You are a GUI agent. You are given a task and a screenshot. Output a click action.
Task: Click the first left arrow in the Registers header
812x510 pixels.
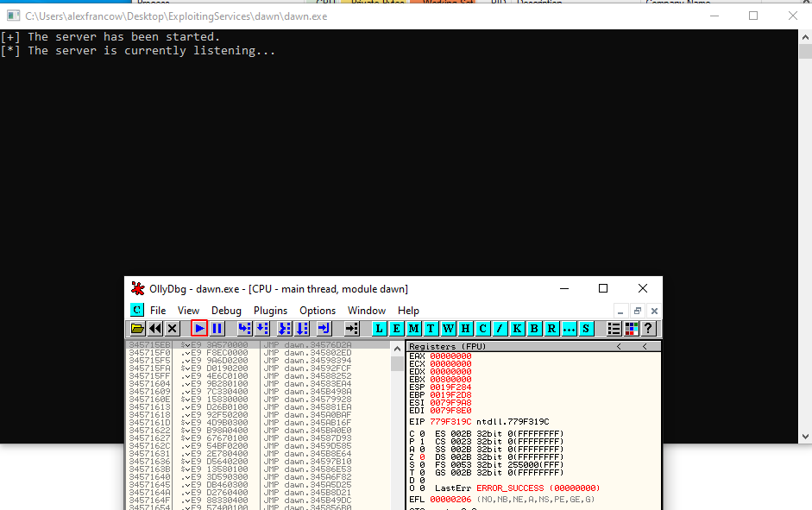tap(619, 346)
